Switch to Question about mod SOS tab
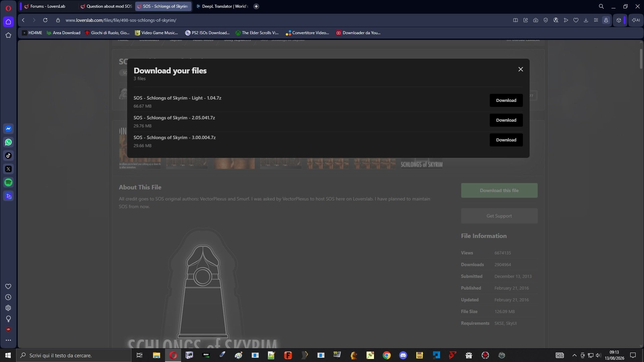644x362 pixels. pyautogui.click(x=106, y=6)
